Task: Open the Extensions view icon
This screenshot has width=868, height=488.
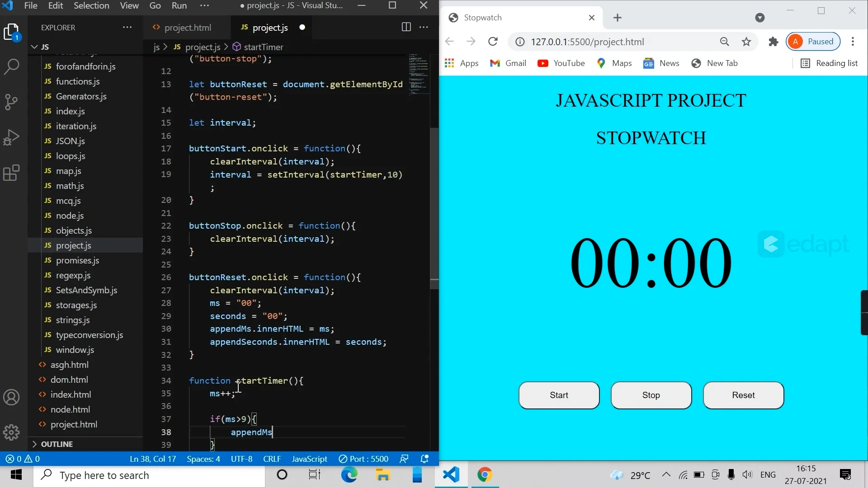Action: (11, 173)
